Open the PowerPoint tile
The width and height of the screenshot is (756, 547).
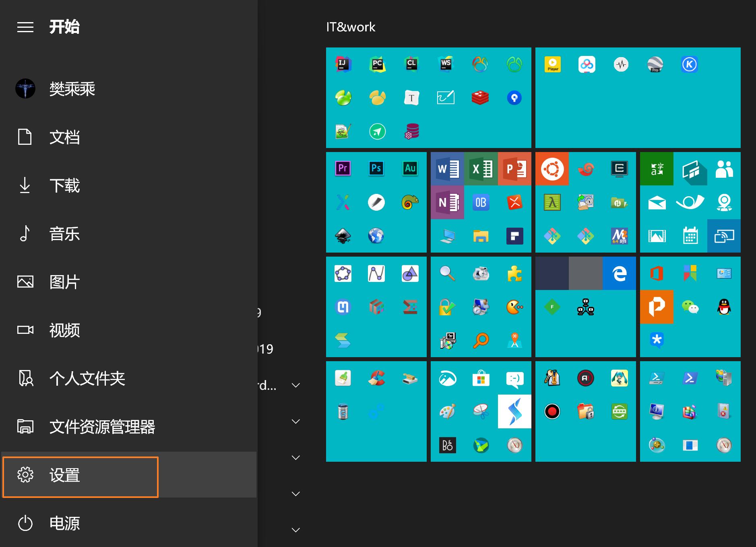click(x=514, y=169)
